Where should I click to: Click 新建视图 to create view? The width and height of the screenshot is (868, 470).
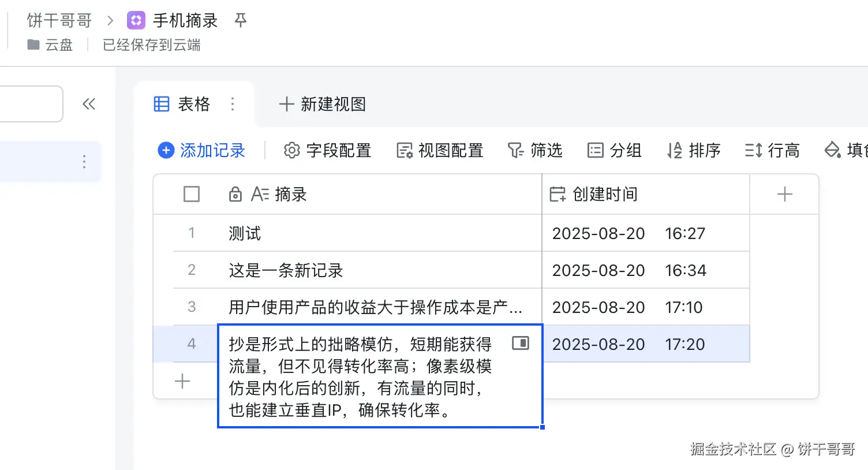tap(323, 104)
